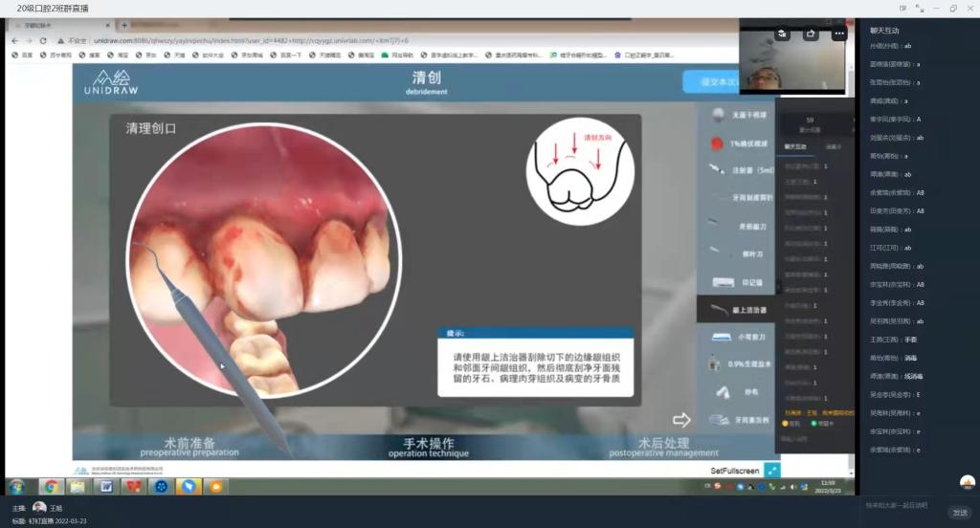Choose the syringe (5ml) instrument
The width and height of the screenshot is (980, 528).
click(x=735, y=169)
